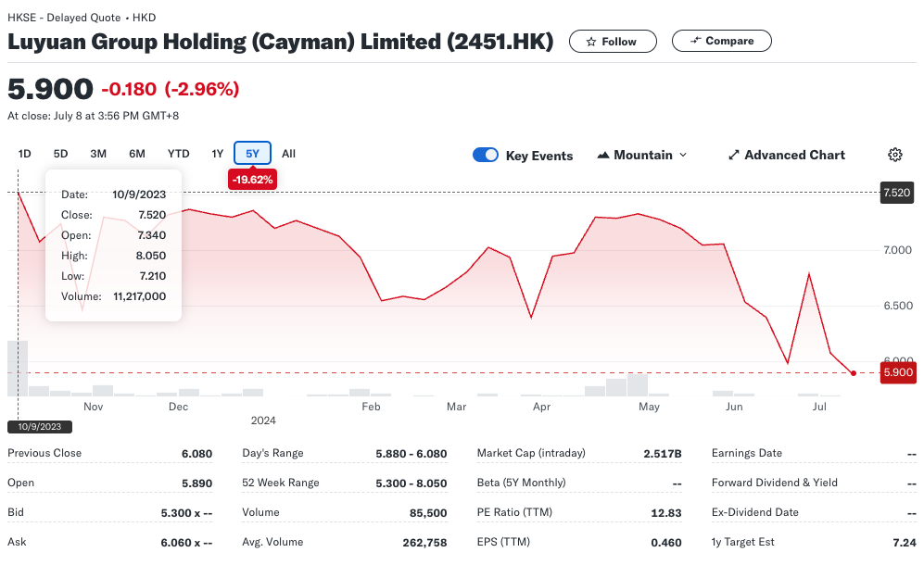Image resolution: width=924 pixels, height=565 pixels.
Task: Click the HKSE Delayed Quote HKD header text
Action: click(82, 18)
